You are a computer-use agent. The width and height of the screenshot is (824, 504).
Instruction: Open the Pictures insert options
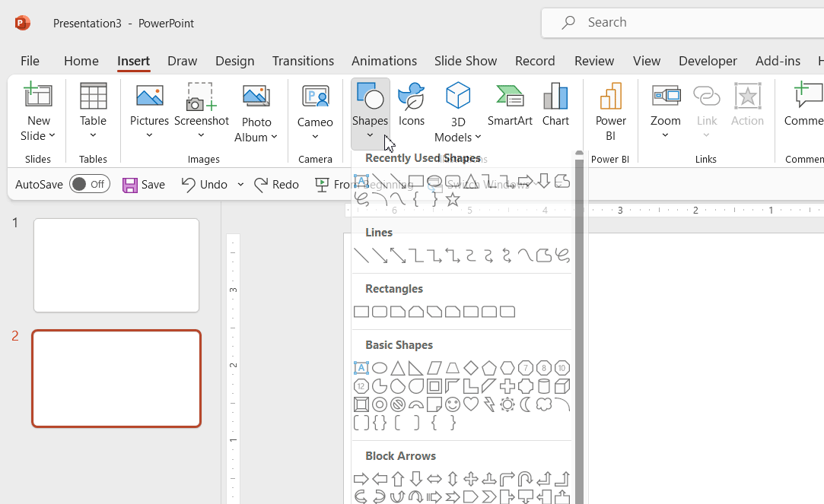click(149, 109)
